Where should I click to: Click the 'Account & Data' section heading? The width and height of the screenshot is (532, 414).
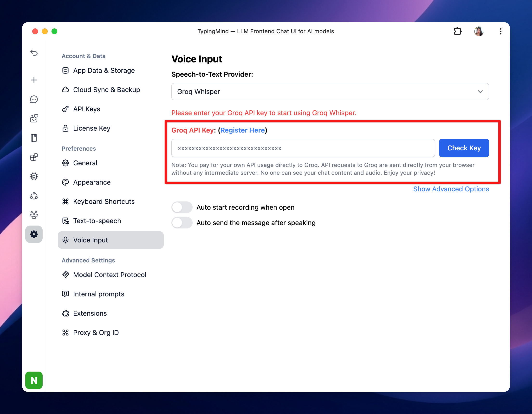coord(84,56)
